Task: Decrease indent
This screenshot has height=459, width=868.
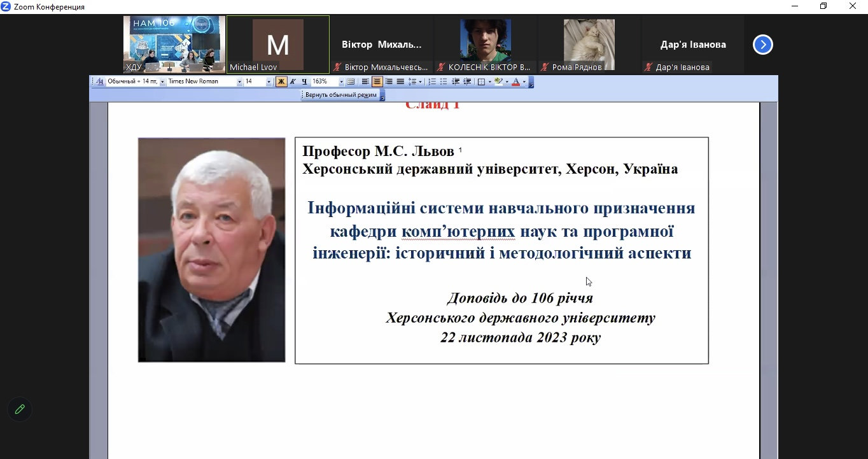Action: pos(455,81)
